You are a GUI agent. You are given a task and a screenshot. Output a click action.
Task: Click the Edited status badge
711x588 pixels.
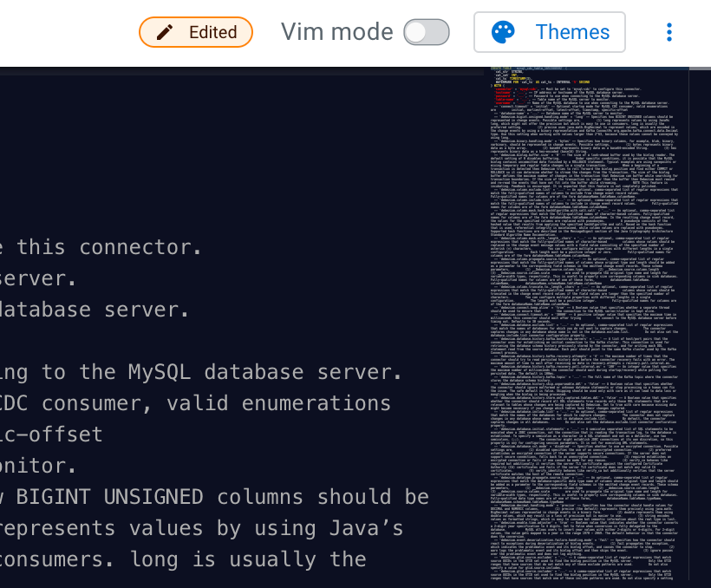[x=195, y=32]
